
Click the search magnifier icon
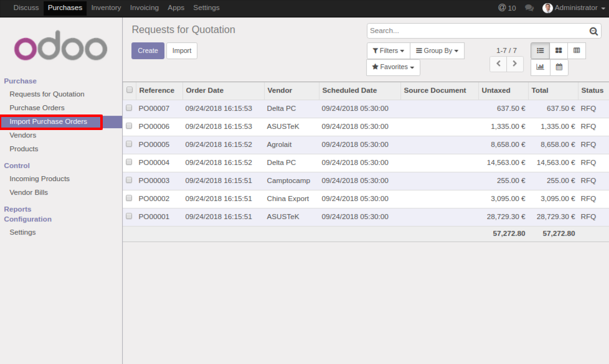593,31
